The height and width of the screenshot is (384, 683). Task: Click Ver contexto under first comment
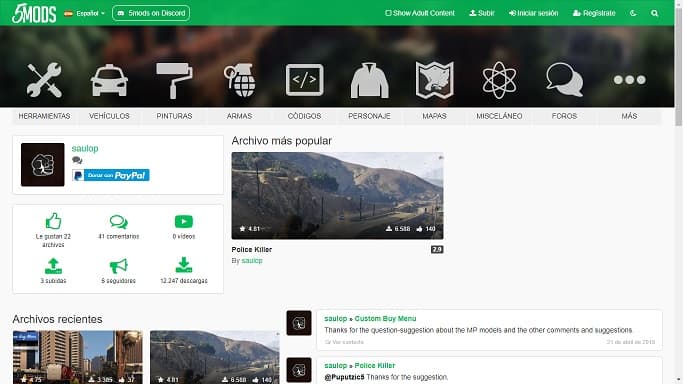pyautogui.click(x=344, y=342)
